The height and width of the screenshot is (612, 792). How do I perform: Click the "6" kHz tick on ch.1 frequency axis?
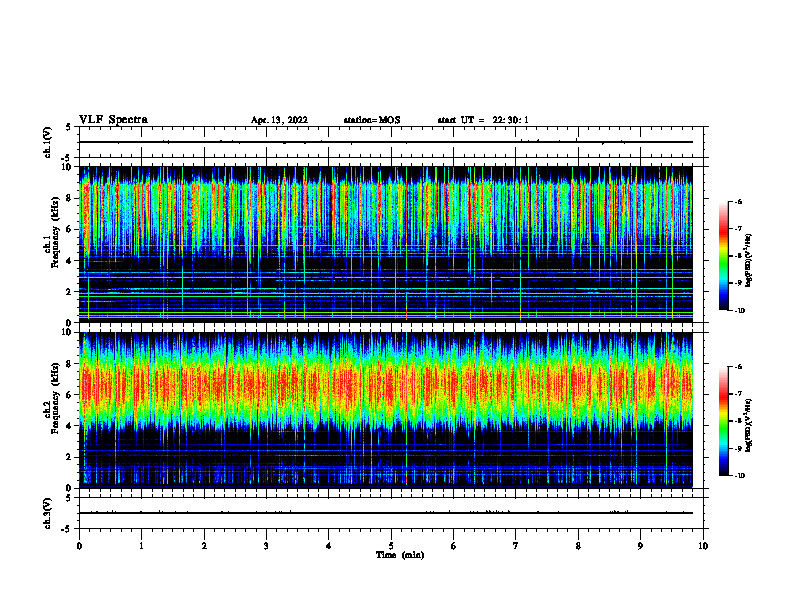(70, 229)
